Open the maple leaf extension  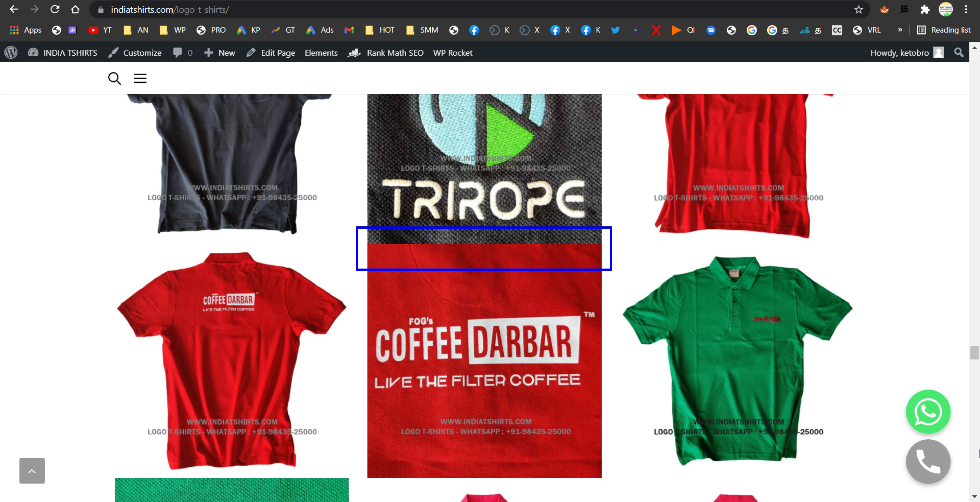[884, 10]
